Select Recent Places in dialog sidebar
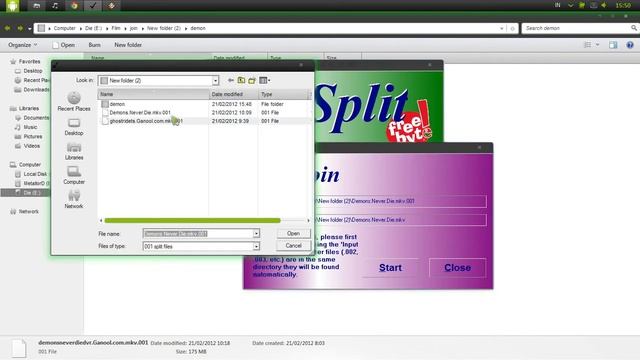The height and width of the screenshot is (360, 640). point(74,102)
